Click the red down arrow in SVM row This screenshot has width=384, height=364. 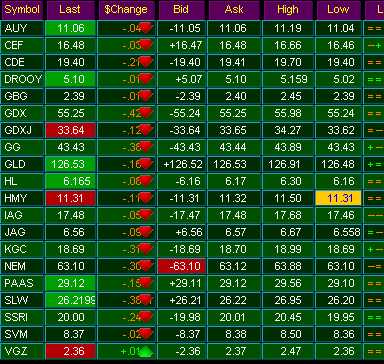point(146,334)
